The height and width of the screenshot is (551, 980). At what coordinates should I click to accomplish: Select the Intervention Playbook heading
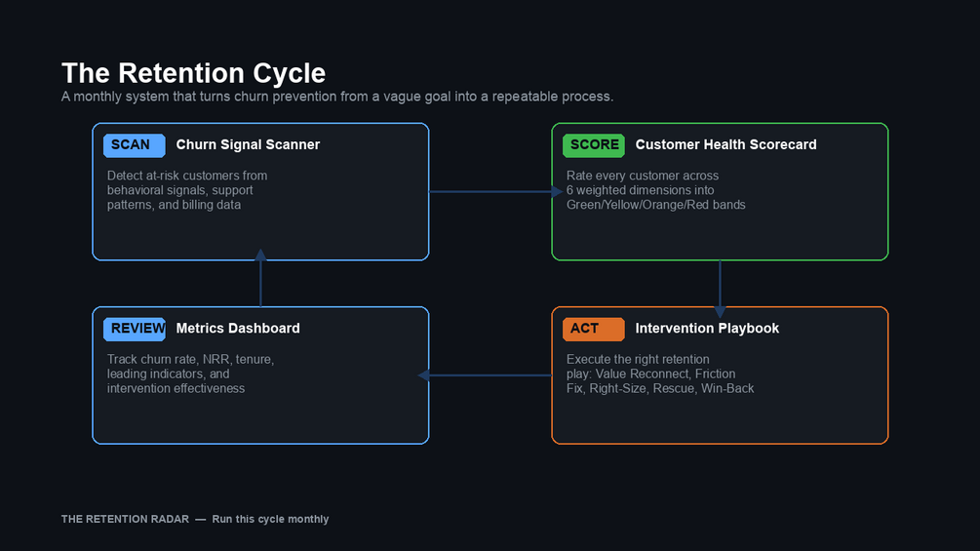coord(707,329)
